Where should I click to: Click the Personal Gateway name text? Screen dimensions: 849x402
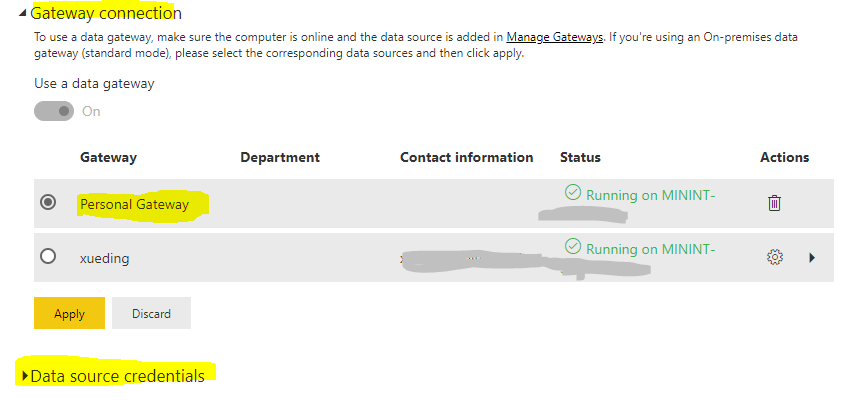[x=134, y=204]
